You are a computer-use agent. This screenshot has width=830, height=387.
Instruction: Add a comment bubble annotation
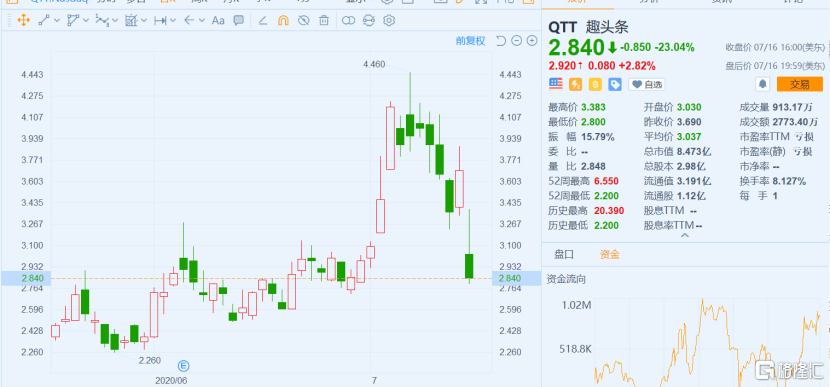point(239,21)
